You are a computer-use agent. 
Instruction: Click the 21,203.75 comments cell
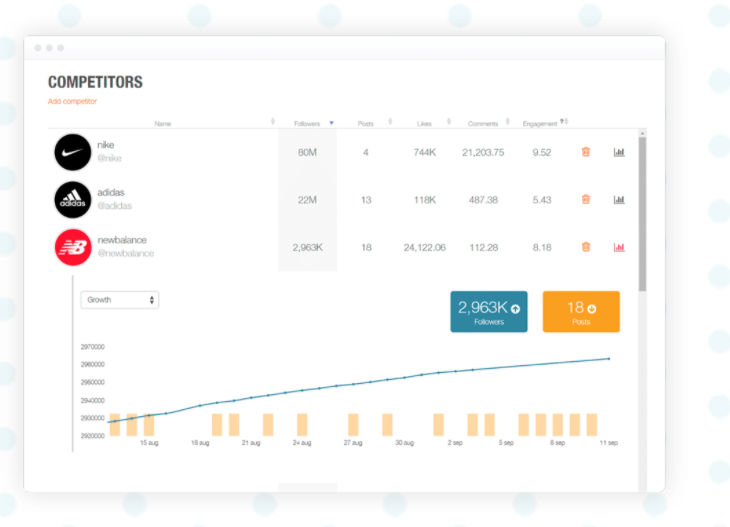tap(483, 152)
